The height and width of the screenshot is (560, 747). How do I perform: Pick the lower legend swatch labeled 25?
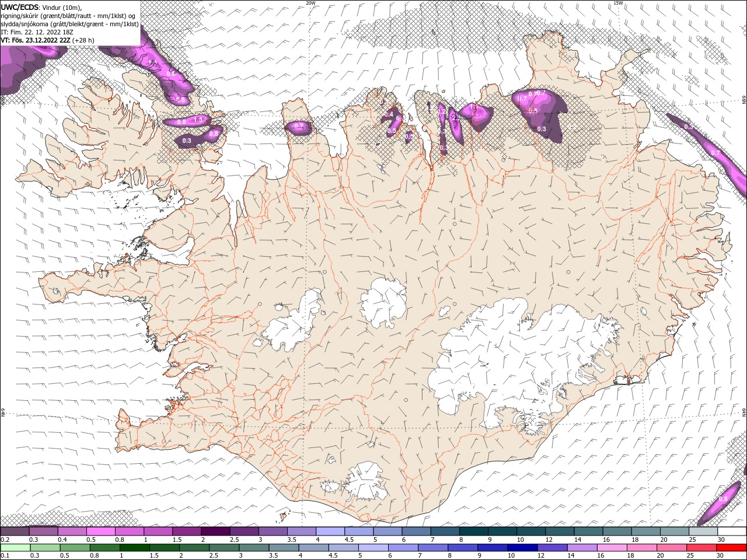coord(701,548)
